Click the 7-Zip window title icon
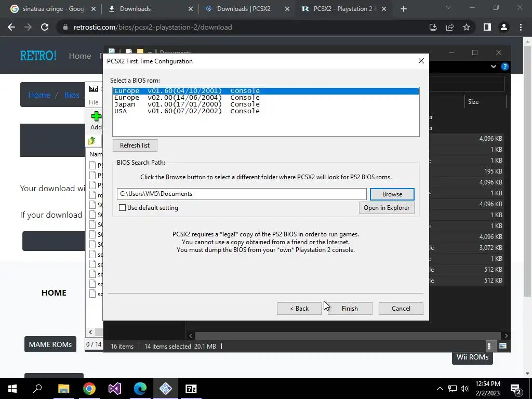The width and height of the screenshot is (532, 399). click(x=94, y=89)
